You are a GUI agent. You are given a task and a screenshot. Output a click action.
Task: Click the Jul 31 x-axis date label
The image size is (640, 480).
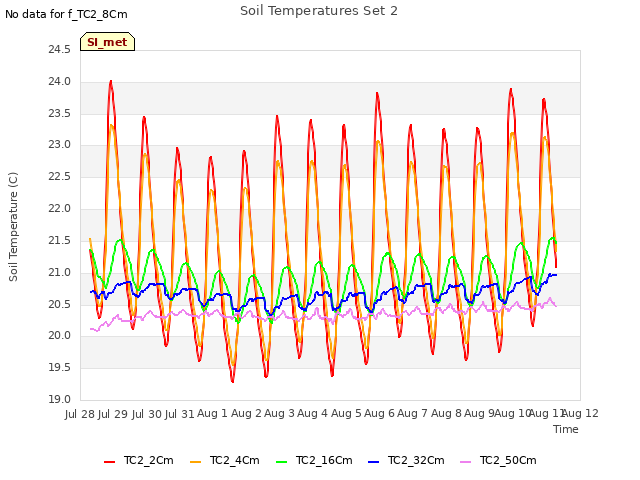[x=180, y=414]
